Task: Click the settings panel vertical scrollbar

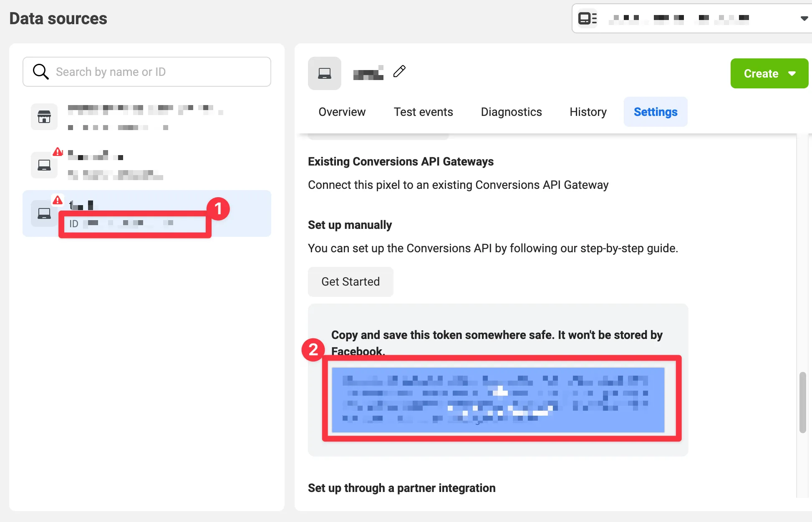Action: [x=802, y=402]
